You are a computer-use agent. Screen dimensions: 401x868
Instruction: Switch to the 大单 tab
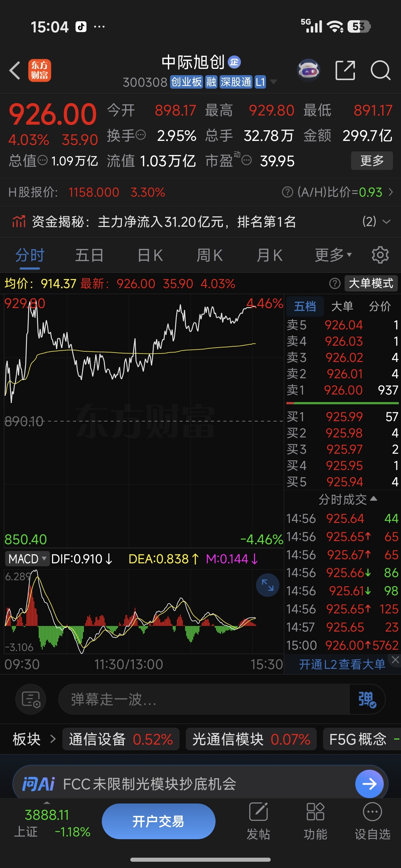342,306
